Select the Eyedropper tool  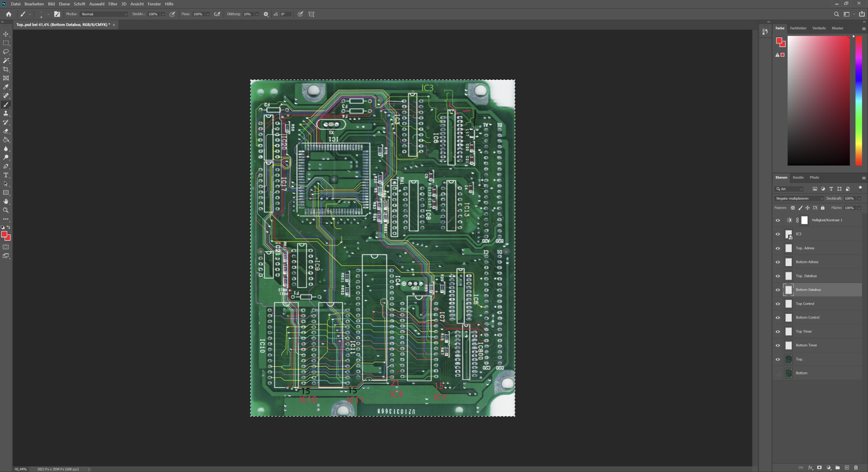pos(6,87)
